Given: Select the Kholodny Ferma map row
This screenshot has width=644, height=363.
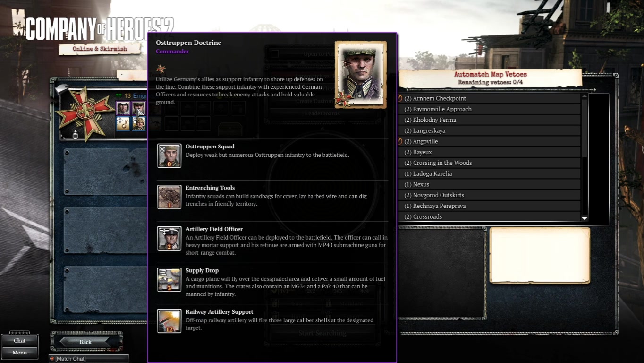Looking at the screenshot, I should coord(489,120).
